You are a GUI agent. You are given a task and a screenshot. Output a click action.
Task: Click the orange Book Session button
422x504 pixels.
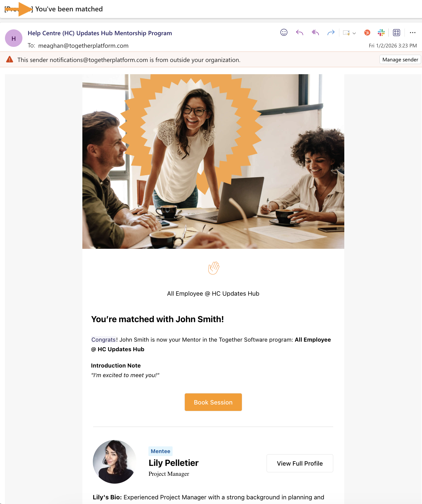click(x=213, y=402)
